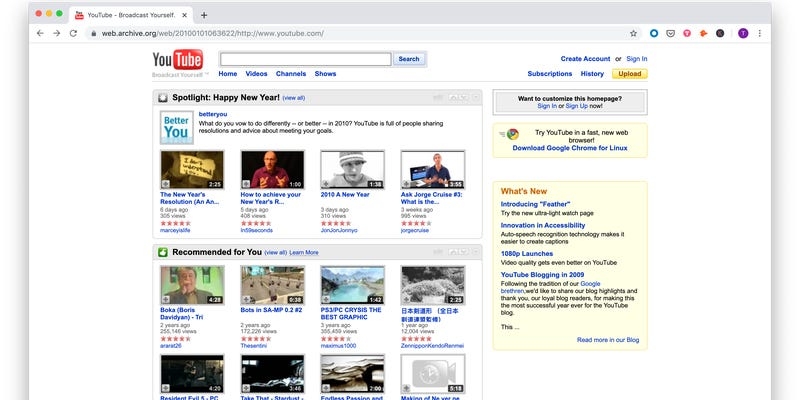Open the dark round extension icon
This screenshot has height=400, width=800.
(x=719, y=33)
